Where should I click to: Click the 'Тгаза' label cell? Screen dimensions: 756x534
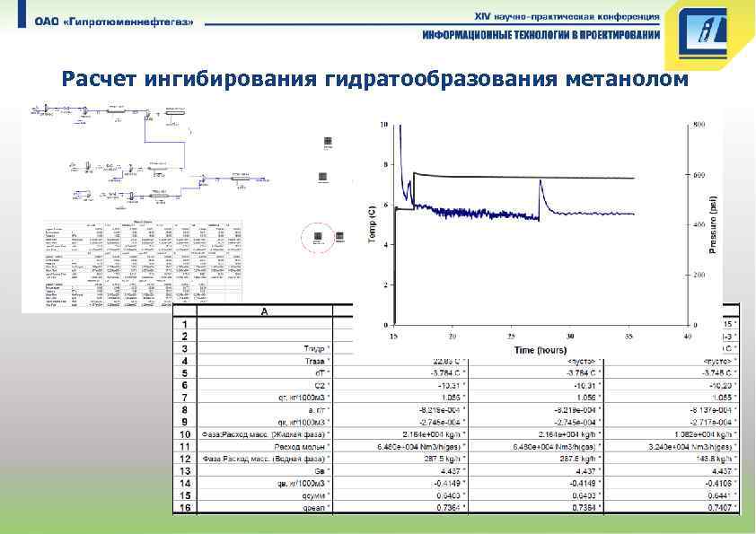pyautogui.click(x=265, y=361)
